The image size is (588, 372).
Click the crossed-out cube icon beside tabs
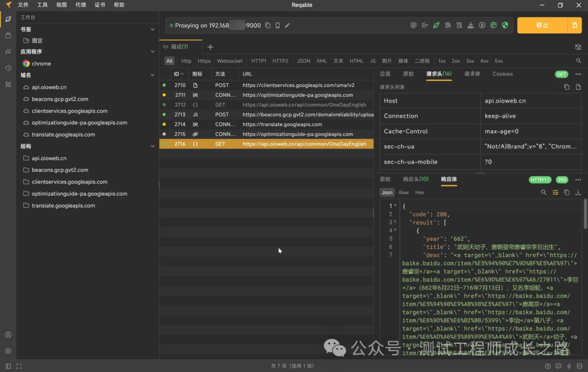[x=578, y=47]
